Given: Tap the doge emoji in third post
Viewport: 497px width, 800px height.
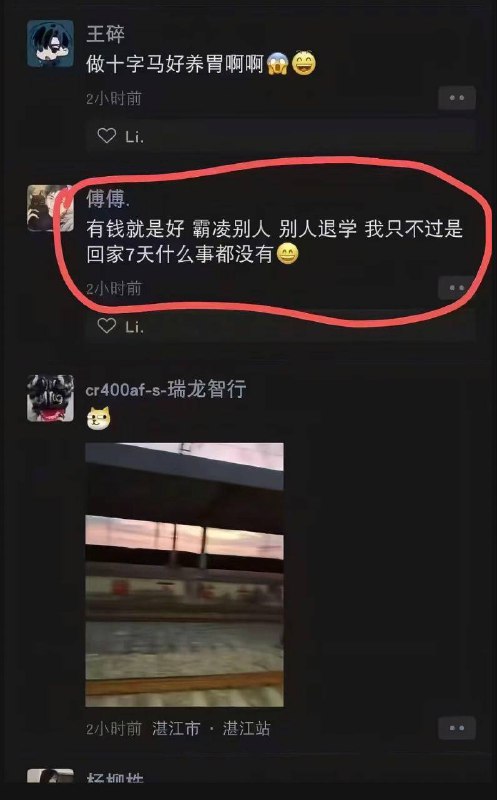Looking at the screenshot, I should pos(98,419).
